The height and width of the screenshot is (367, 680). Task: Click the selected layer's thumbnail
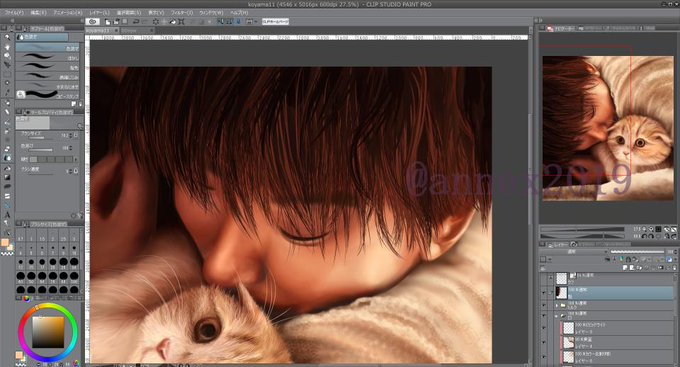561,293
